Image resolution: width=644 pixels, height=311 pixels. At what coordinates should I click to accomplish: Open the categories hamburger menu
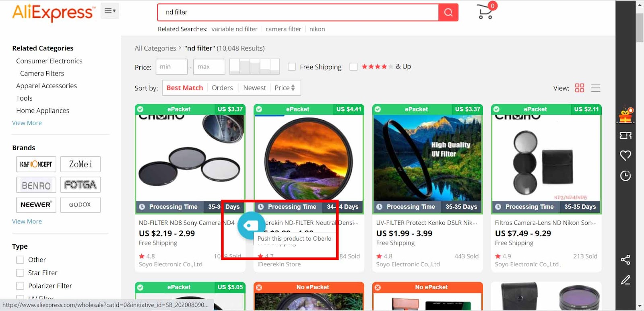coord(109,11)
